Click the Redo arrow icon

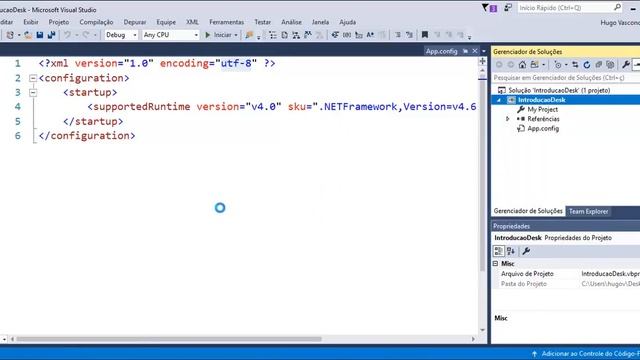tap(86, 35)
